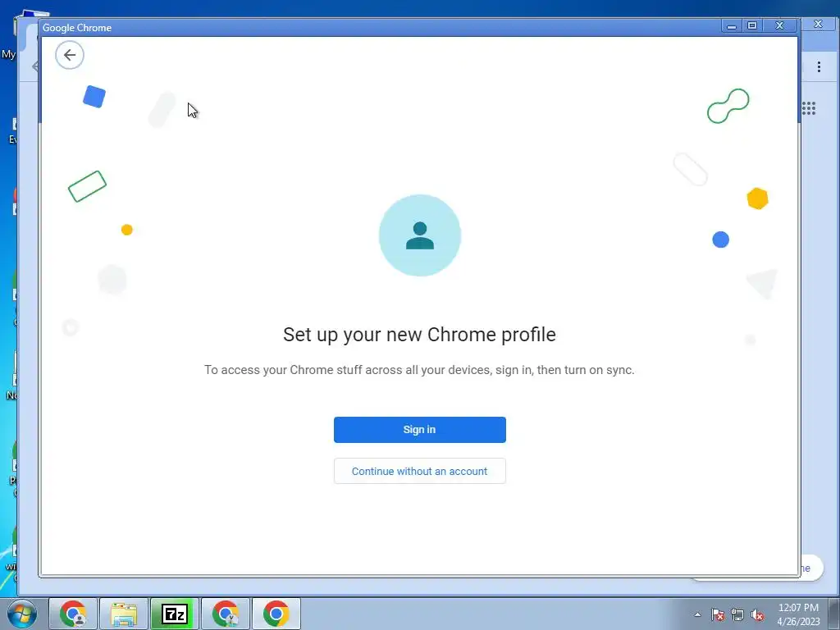The height and width of the screenshot is (630, 840).
Task: Show hidden system tray icons
Action: (x=697, y=614)
